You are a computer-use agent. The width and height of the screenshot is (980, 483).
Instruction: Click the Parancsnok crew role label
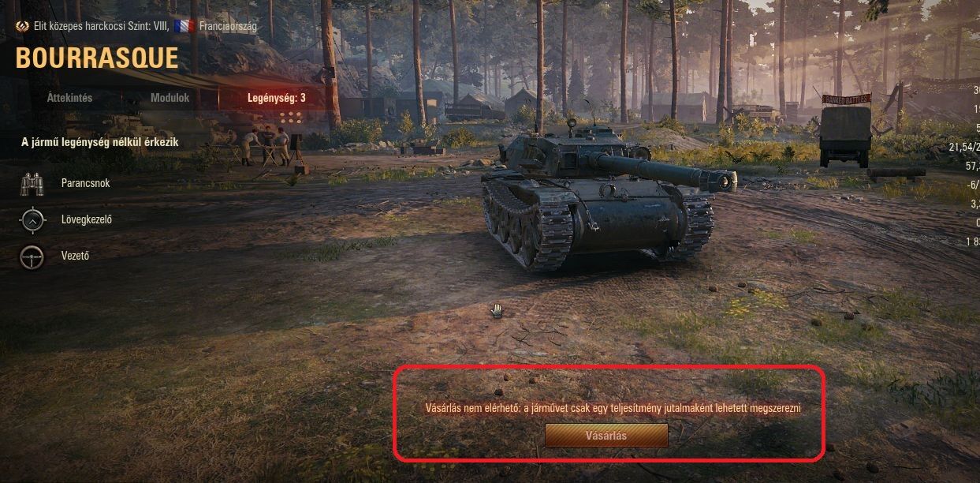tap(85, 183)
